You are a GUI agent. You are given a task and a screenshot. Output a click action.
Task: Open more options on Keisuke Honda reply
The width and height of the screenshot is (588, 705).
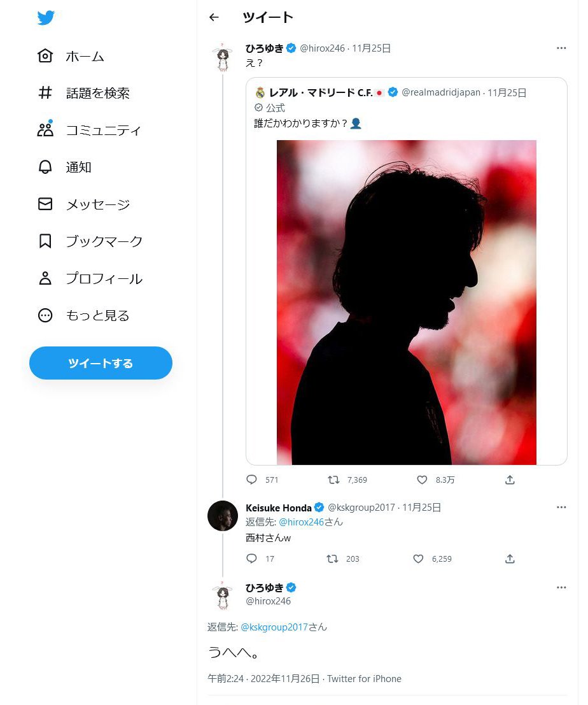(561, 508)
